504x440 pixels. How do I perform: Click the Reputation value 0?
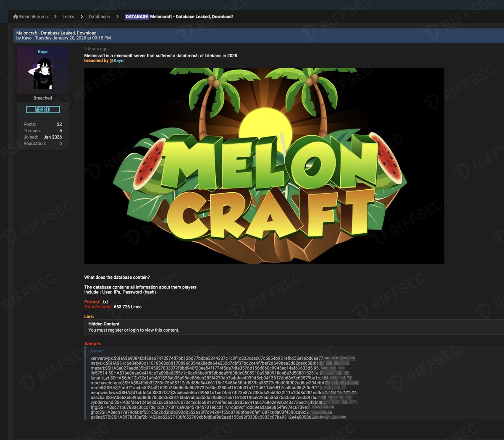pyautogui.click(x=60, y=143)
